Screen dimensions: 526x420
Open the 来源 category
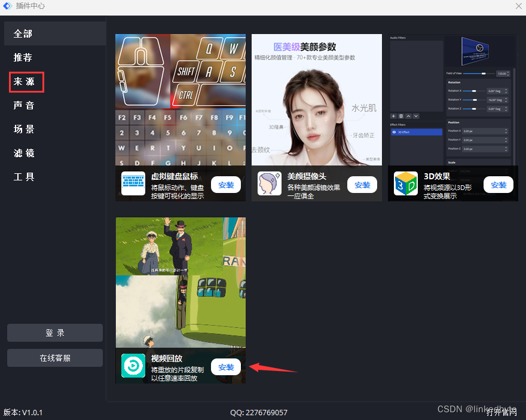click(24, 82)
